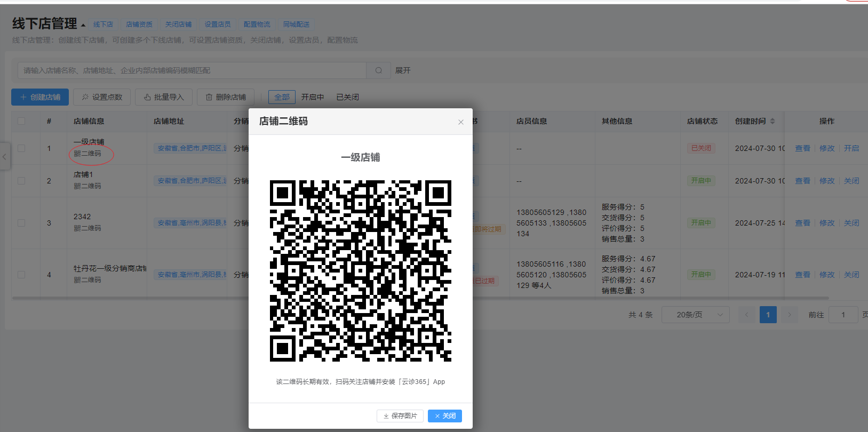Expand filters with 展开
The height and width of the screenshot is (432, 868).
point(403,70)
